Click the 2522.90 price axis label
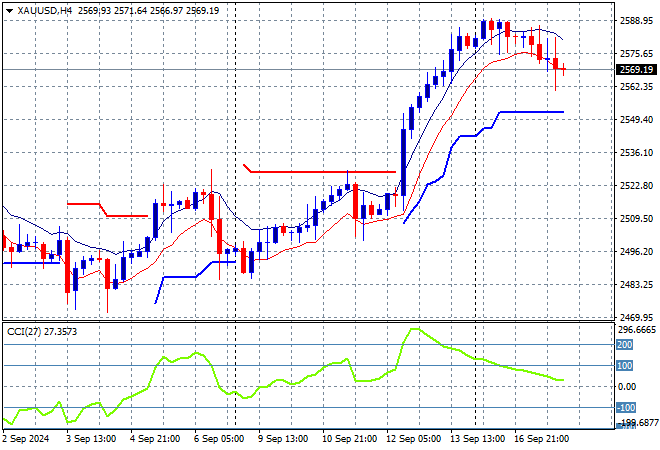The height and width of the screenshot is (450, 660). pyautogui.click(x=637, y=185)
